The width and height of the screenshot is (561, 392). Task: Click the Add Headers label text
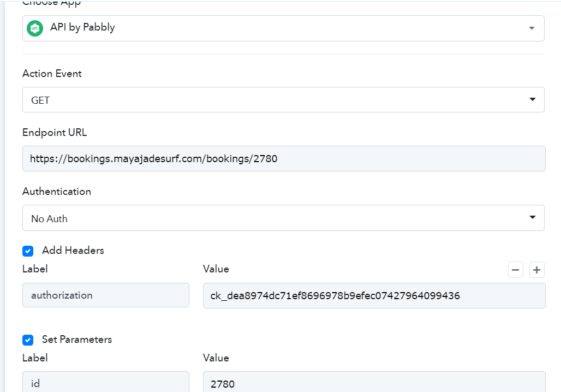pyautogui.click(x=73, y=251)
